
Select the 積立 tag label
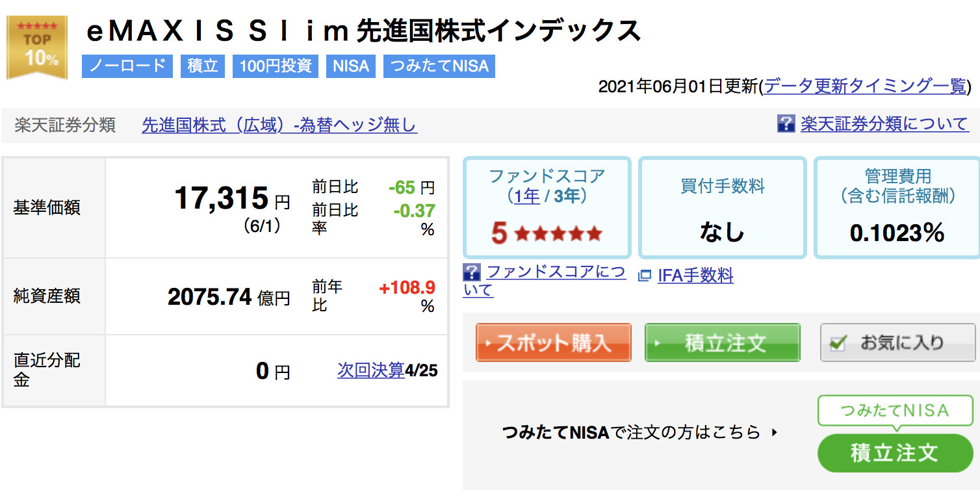pos(203,66)
